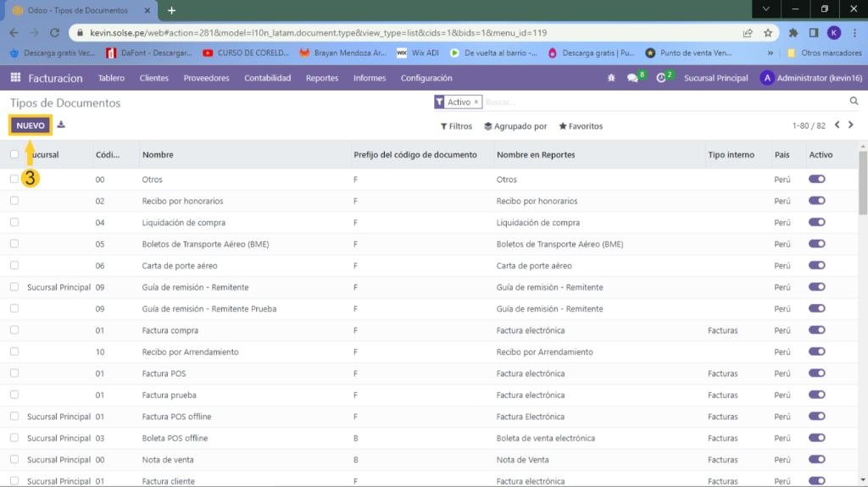
Task: Select the checkbox for Liquidación de compra
Action: (14, 223)
